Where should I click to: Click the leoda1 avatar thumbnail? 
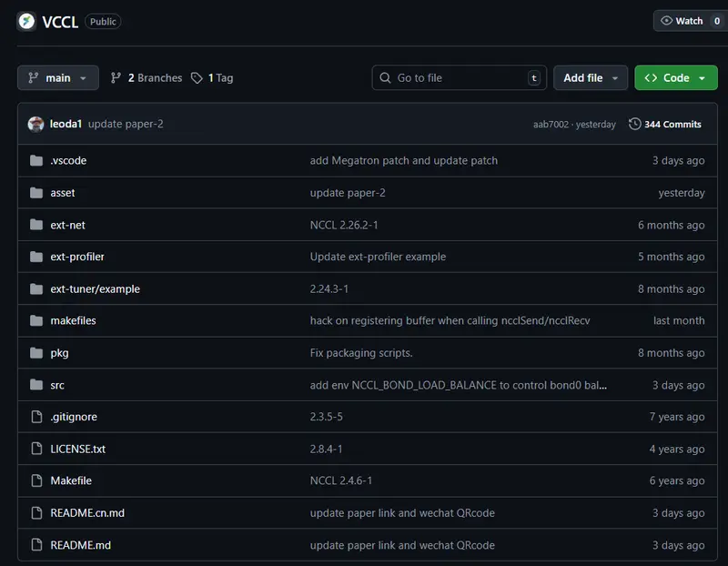pos(36,124)
